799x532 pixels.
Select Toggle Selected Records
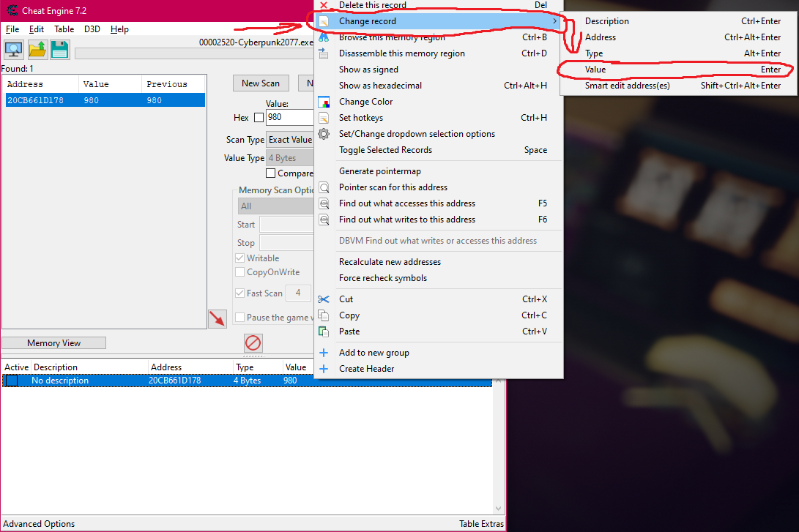[x=439, y=150]
